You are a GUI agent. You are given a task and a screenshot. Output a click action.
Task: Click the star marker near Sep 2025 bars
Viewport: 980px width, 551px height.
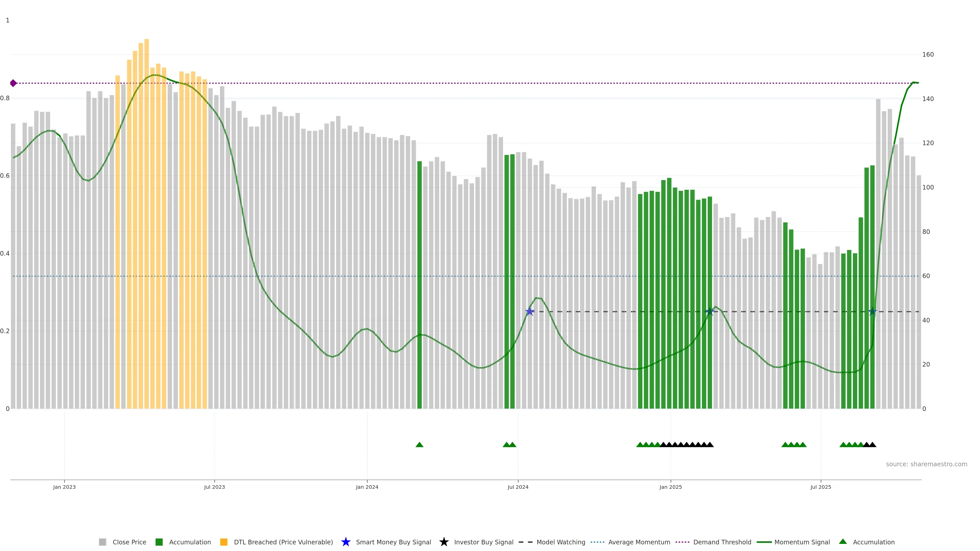click(873, 311)
